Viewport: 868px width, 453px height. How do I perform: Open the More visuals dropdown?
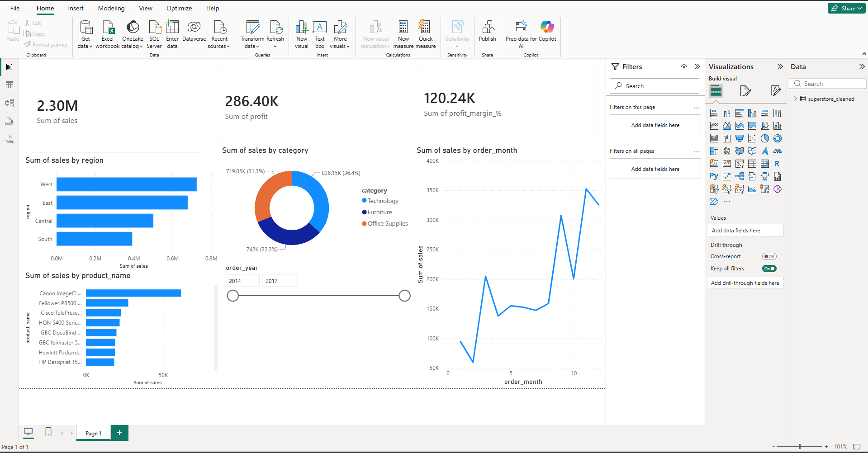pyautogui.click(x=340, y=34)
